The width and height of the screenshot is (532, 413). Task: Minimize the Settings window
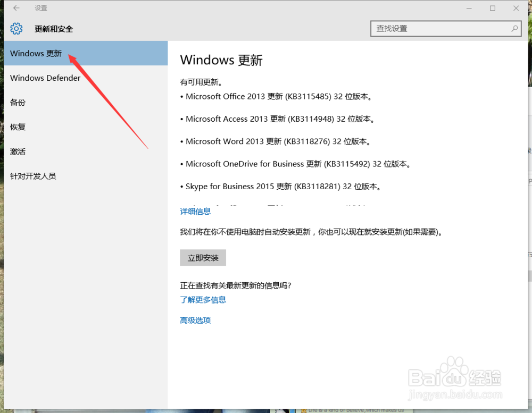(469, 8)
